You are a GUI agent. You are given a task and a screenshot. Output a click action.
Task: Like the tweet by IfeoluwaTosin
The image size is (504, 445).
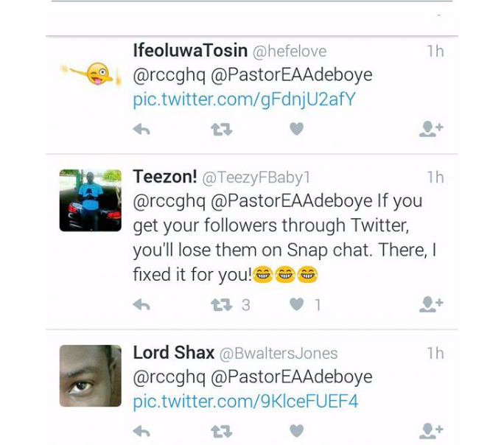click(x=296, y=130)
